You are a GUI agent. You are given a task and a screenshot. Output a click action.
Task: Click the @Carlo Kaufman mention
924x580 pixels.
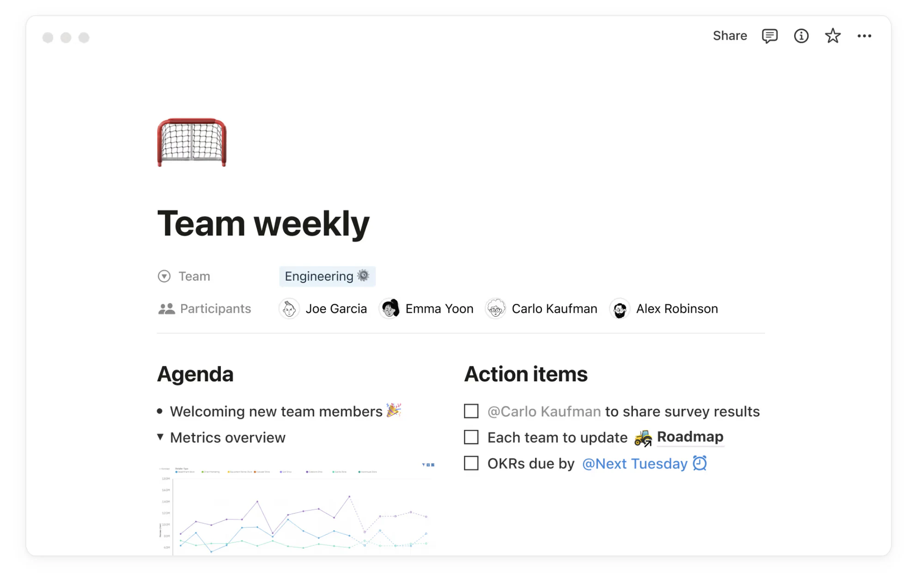[544, 411]
